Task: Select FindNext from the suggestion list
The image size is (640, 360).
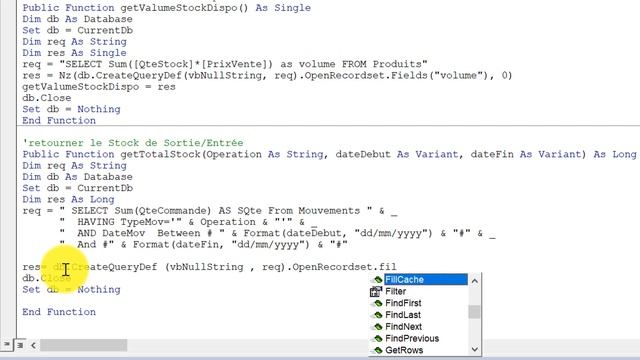Action: tap(403, 327)
